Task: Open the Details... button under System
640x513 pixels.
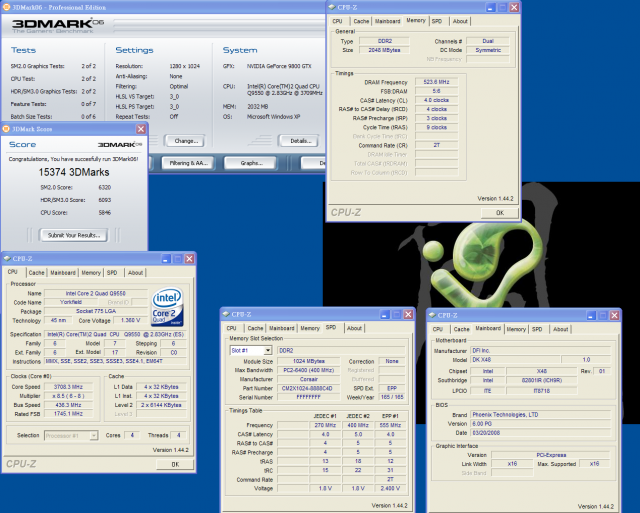Action: [300, 141]
